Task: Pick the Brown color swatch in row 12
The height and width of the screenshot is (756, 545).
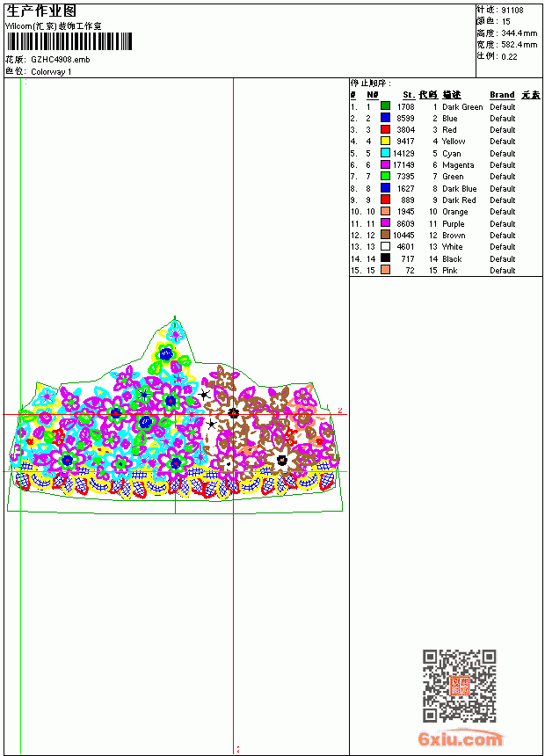Action: tap(385, 235)
